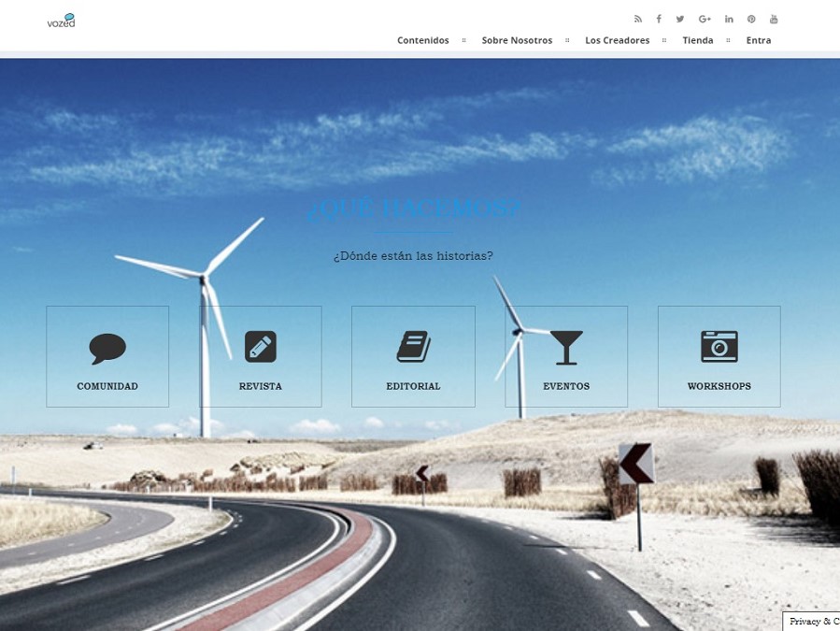840x631 pixels.
Task: Open the Google Plus social icon
Action: 705,20
